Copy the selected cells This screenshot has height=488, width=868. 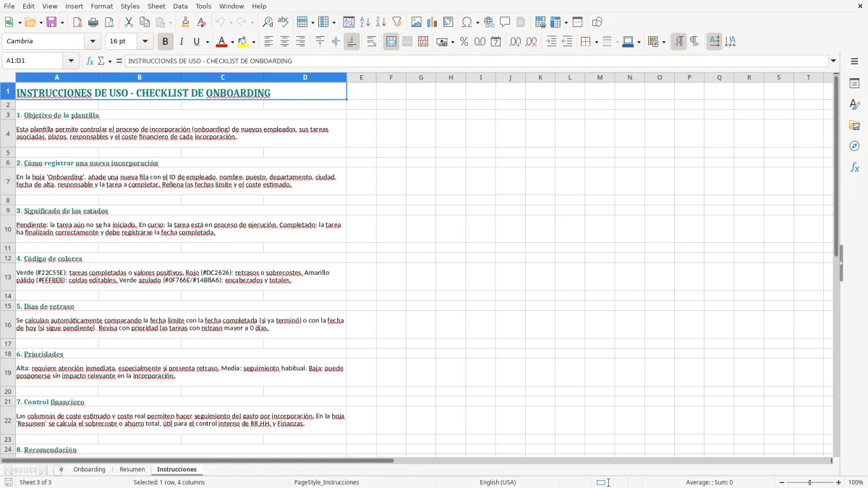coord(145,22)
